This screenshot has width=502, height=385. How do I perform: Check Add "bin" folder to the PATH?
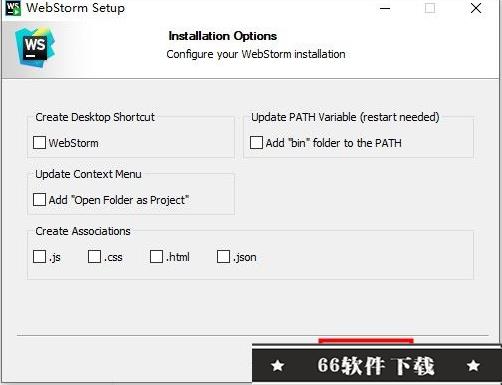[256, 142]
